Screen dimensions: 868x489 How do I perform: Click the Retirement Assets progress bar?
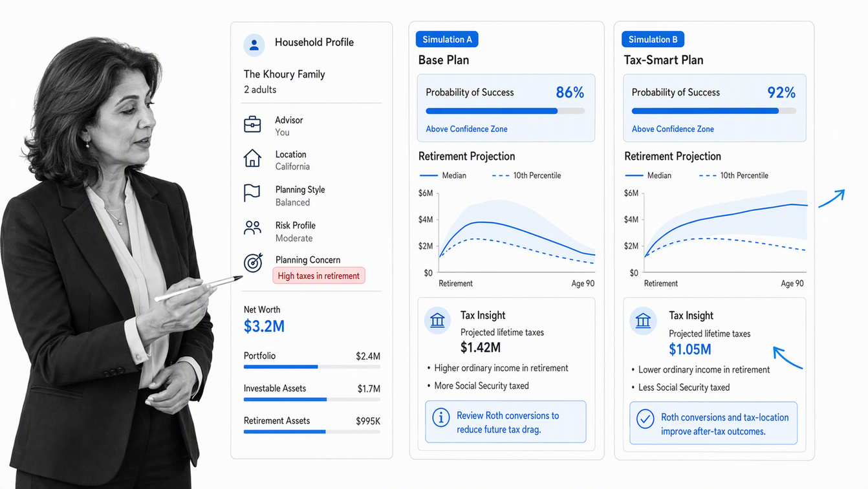coord(312,431)
